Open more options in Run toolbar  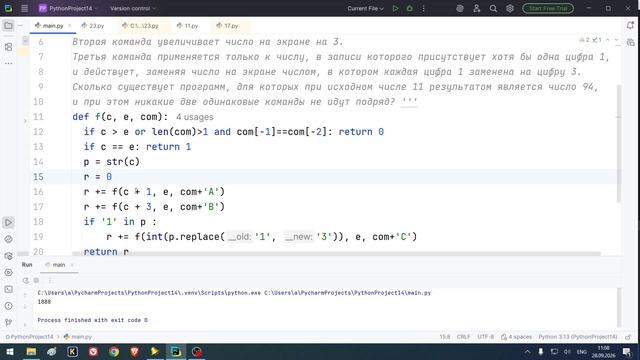click(x=50, y=280)
